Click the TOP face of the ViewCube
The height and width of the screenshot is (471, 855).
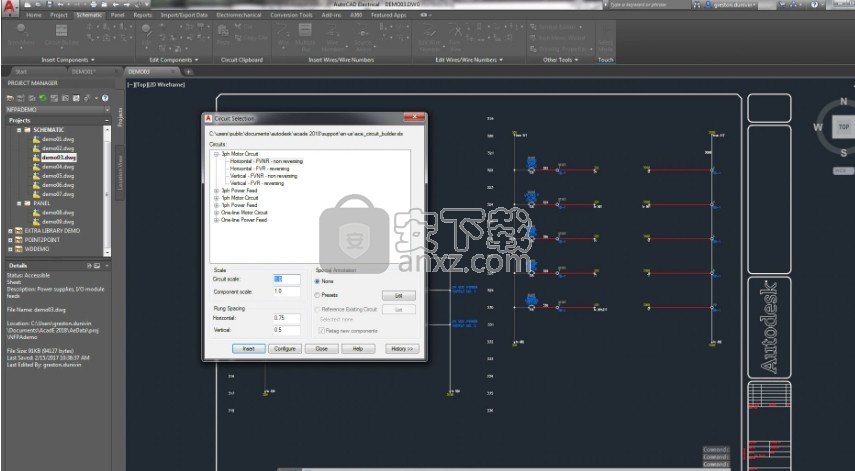(844, 126)
